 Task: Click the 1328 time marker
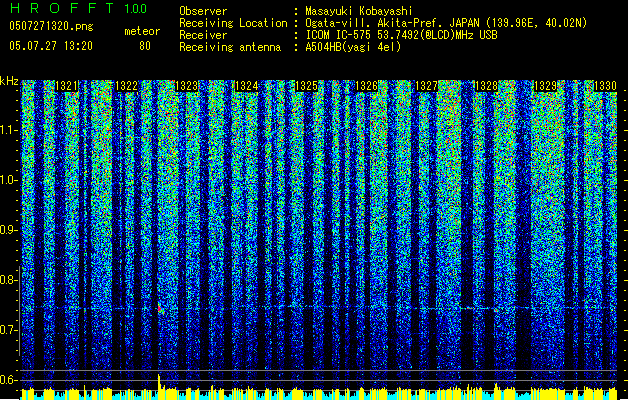(486, 86)
